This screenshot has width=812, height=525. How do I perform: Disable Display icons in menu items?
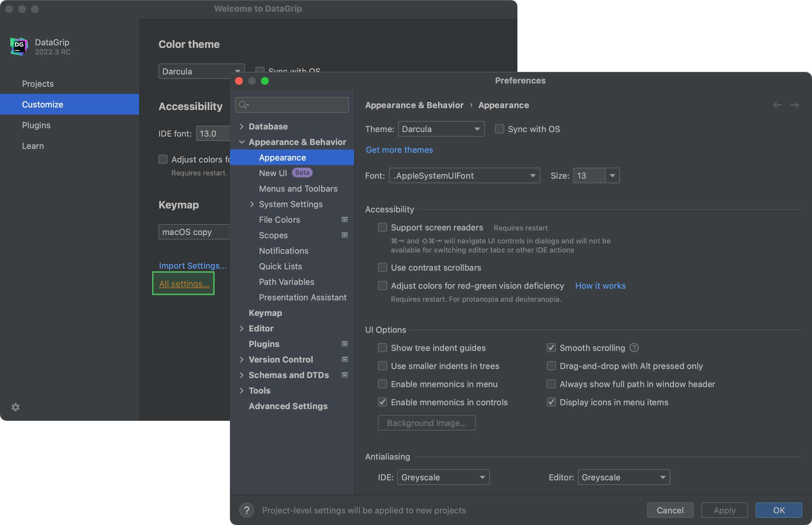coord(551,402)
